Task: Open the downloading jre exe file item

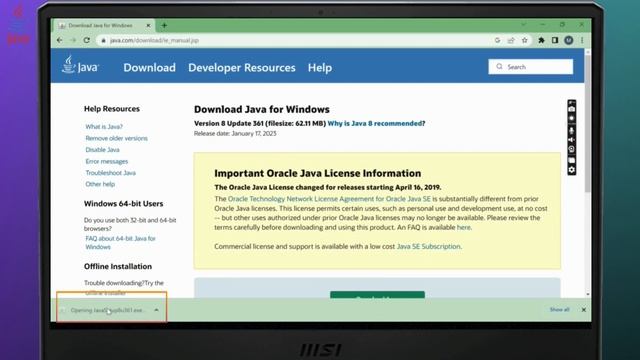Action: point(106,310)
